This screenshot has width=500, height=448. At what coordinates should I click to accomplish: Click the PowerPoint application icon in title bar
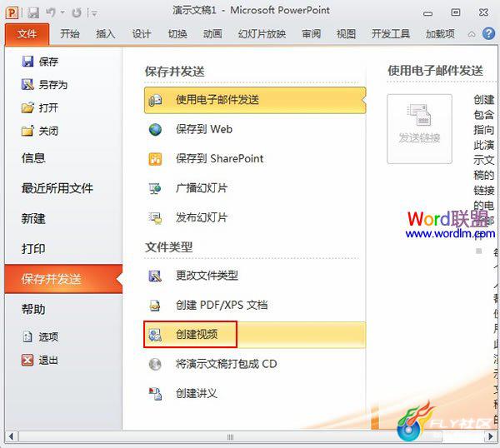click(12, 12)
